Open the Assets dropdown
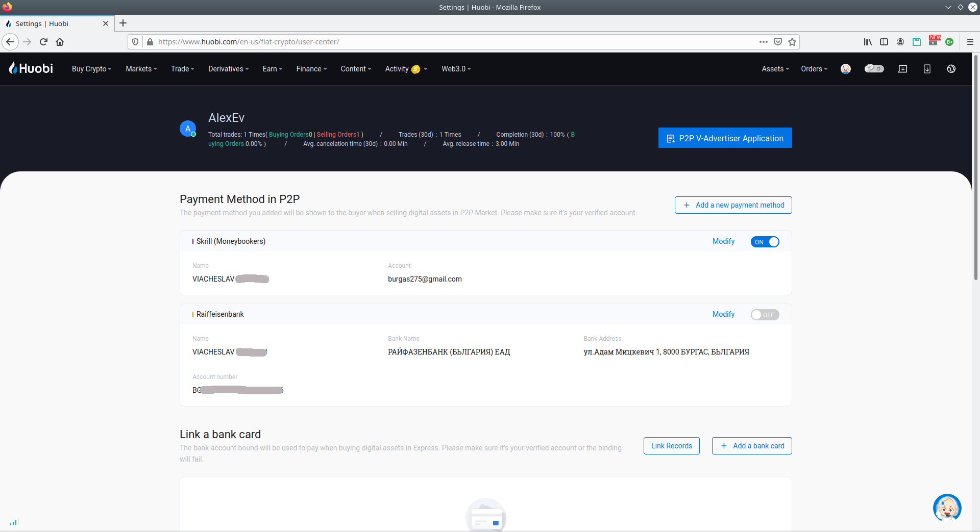Screen dimensions: 980x532 (775, 69)
